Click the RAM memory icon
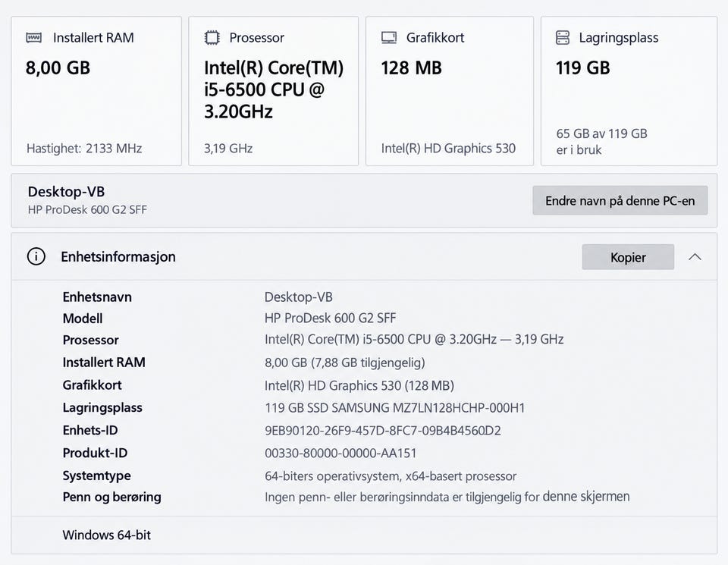 click(x=34, y=38)
